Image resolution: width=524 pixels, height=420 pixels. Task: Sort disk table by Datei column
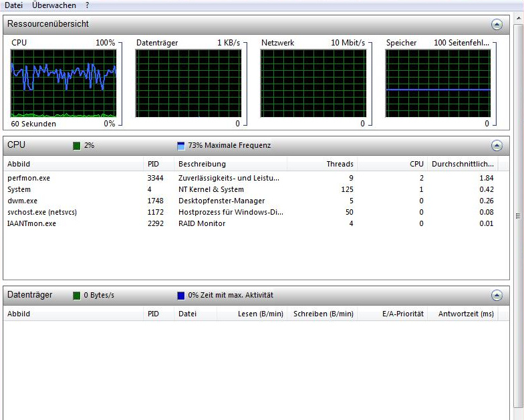195,314
